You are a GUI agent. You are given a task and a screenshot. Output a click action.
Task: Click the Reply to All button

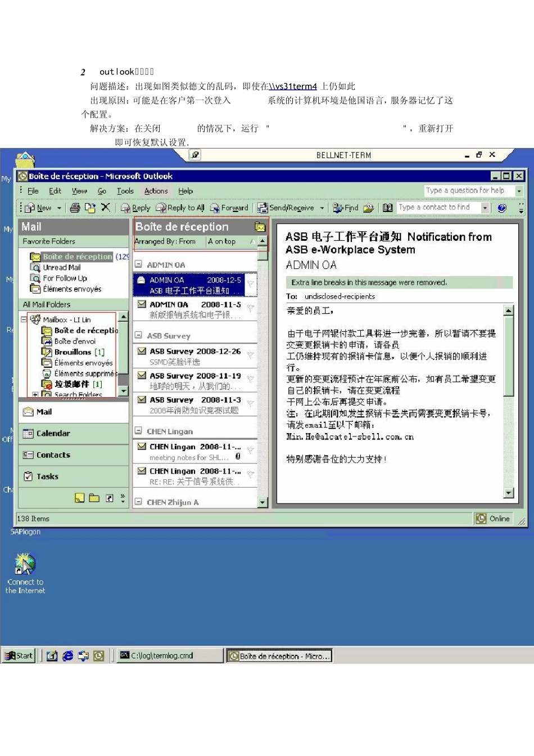click(x=180, y=208)
